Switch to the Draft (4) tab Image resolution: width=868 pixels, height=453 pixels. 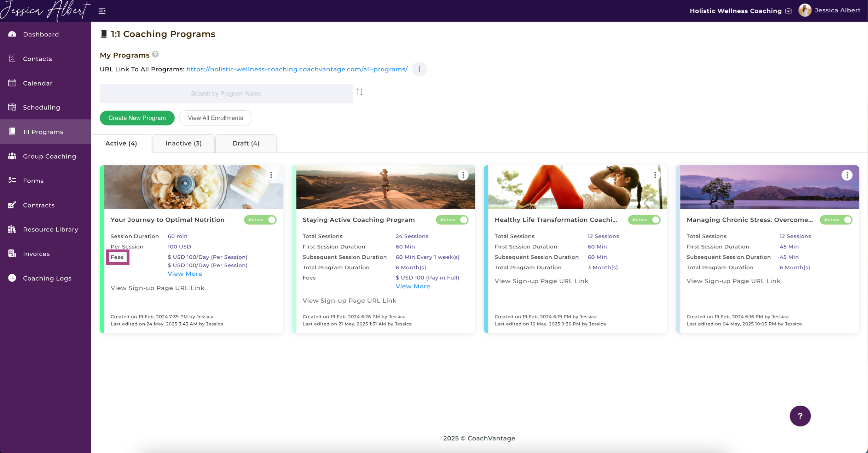coord(246,143)
